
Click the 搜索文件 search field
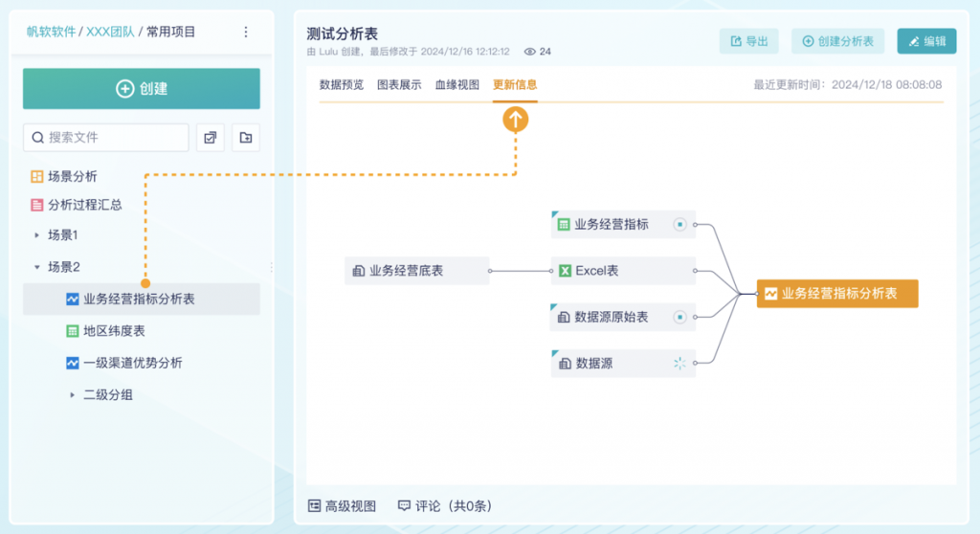pos(106,138)
